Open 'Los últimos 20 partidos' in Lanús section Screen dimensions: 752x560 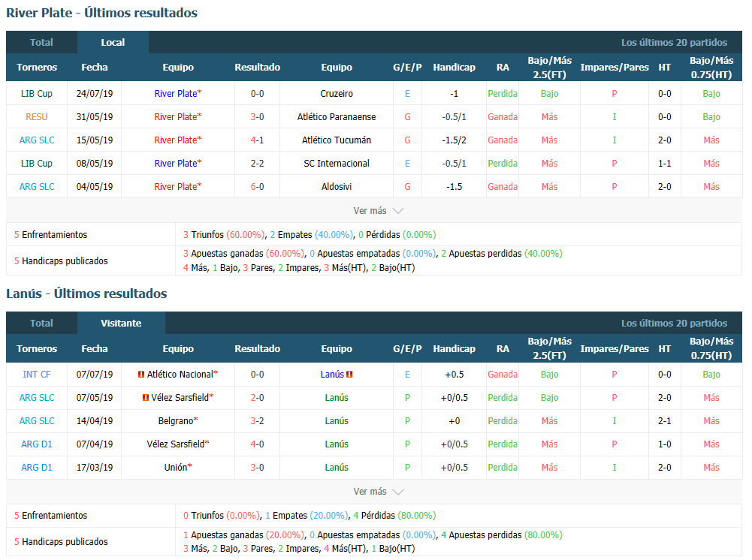tap(674, 323)
